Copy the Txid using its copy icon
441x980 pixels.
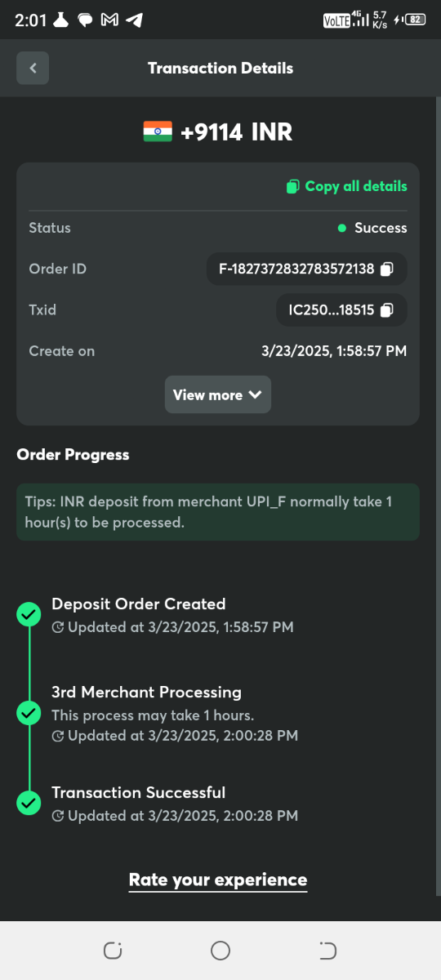(x=387, y=310)
